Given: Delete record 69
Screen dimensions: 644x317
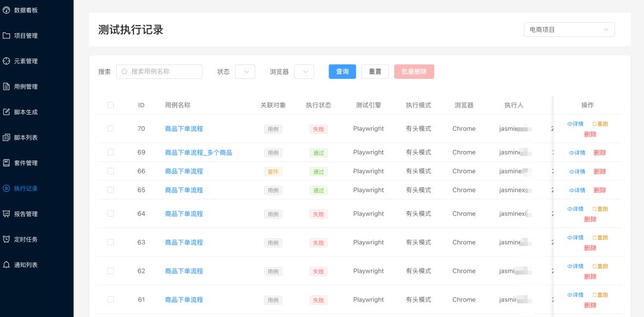Looking at the screenshot, I should 600,153.
